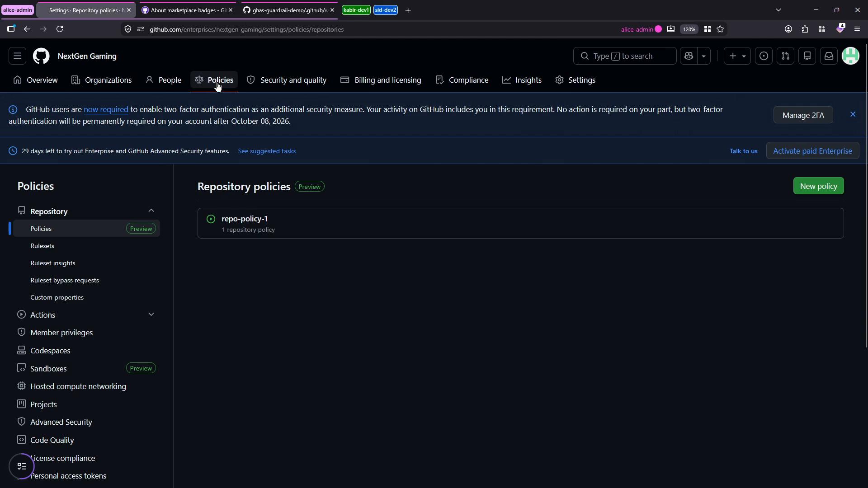
Task: Switch to the Organizations tab
Action: click(x=102, y=80)
